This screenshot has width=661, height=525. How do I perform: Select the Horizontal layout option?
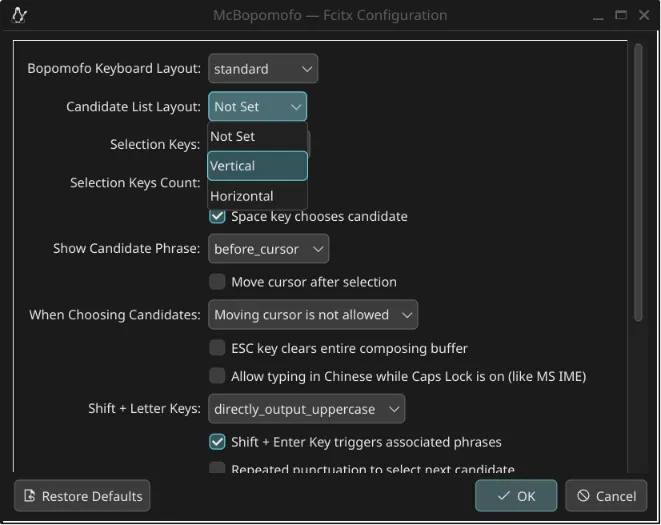pyautogui.click(x=258, y=196)
